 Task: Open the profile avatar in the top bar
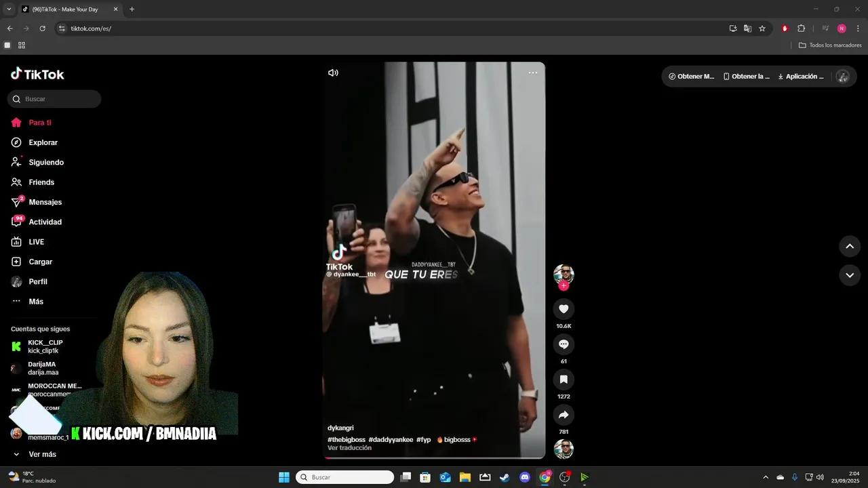(843, 77)
